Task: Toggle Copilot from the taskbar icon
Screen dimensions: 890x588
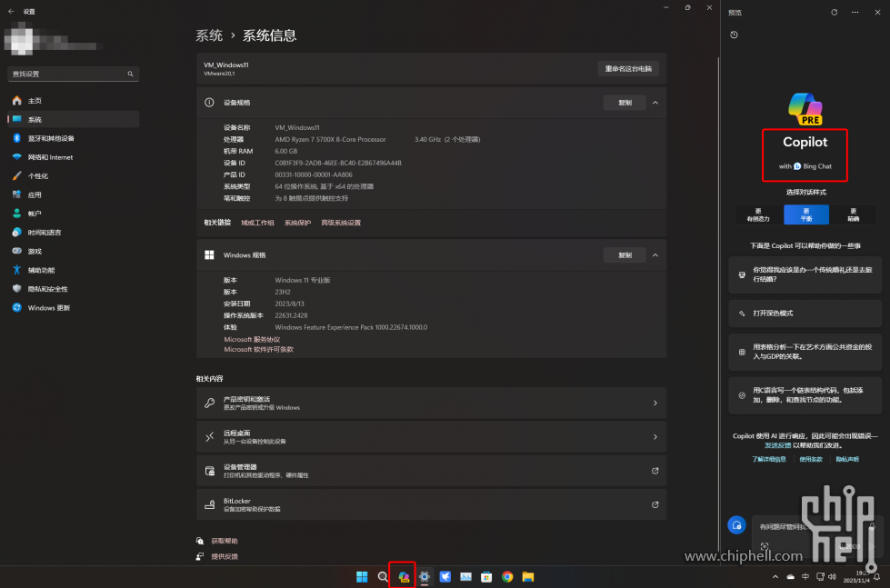Action: click(x=404, y=577)
